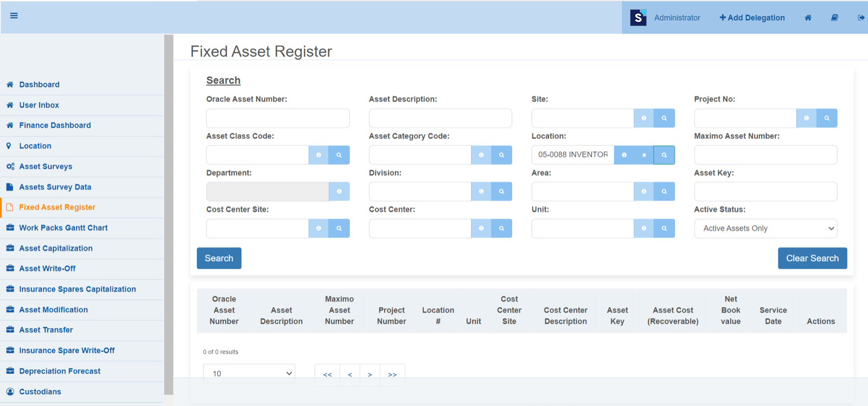Open Finance Dashboard in the sidebar
868x406 pixels.
(81, 125)
